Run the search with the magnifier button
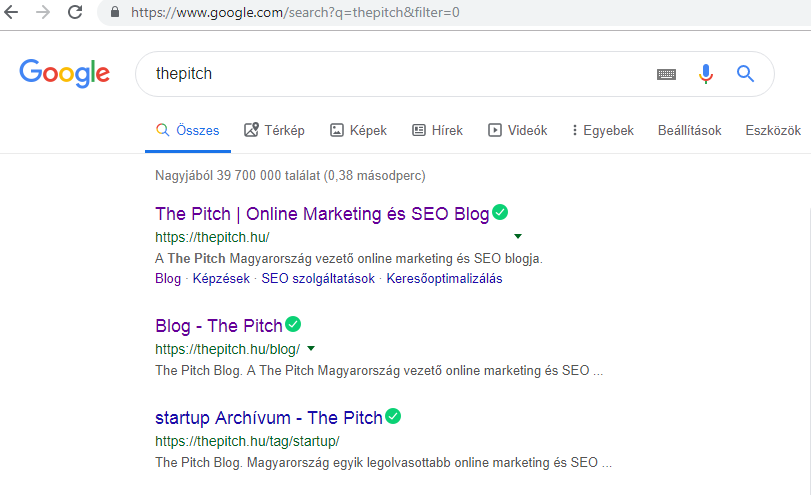The image size is (811, 495). pyautogui.click(x=745, y=74)
